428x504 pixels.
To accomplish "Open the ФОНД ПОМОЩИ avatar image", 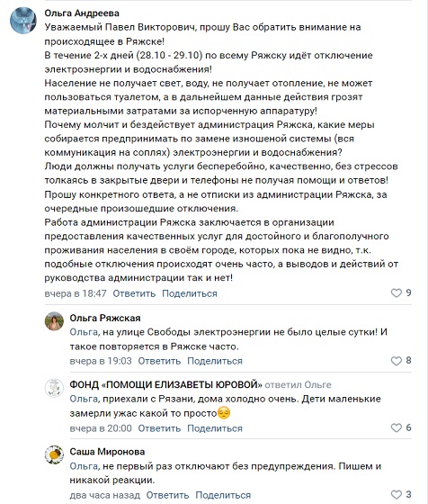I will (54, 388).
